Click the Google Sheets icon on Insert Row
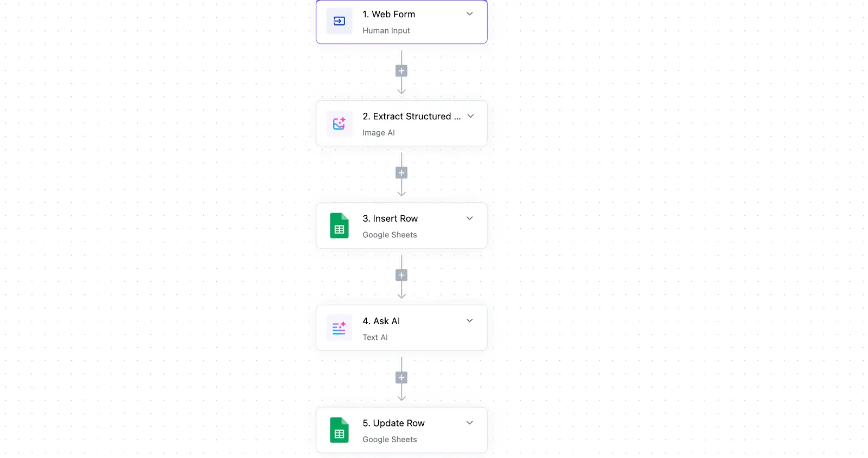The width and height of the screenshot is (868, 458). coord(339,225)
